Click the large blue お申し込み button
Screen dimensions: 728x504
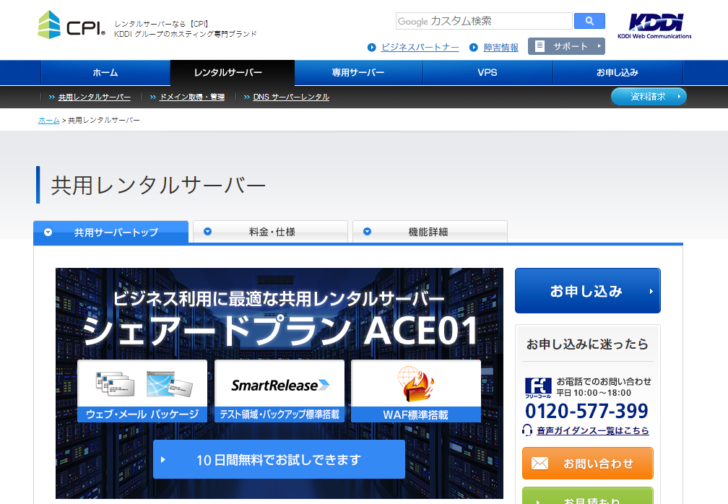(587, 291)
